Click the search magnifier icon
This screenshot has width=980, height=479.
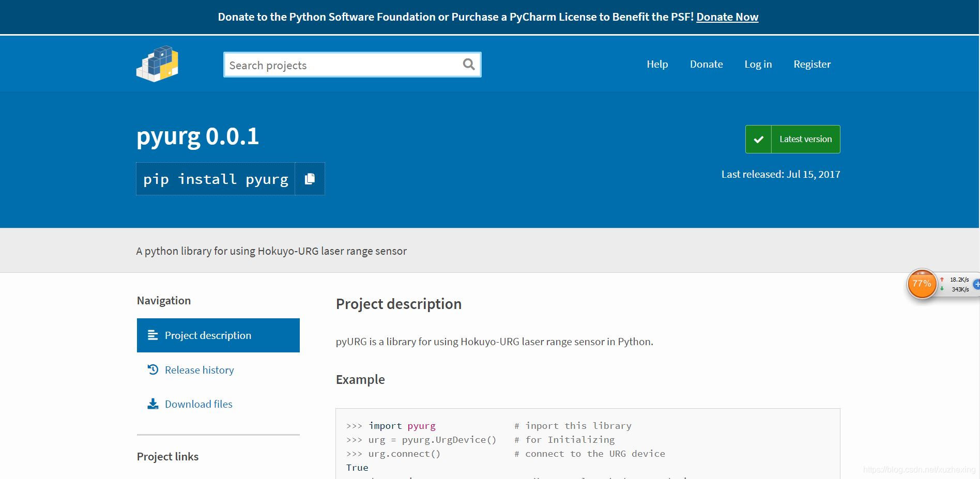point(469,64)
